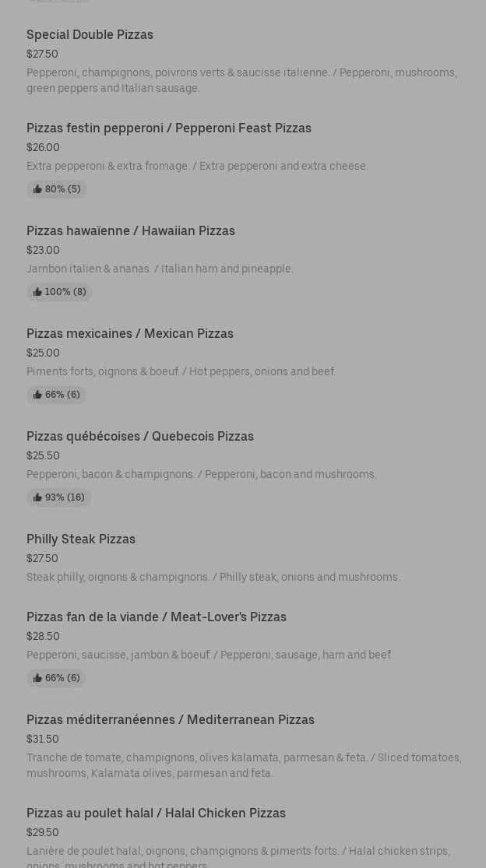Click thumbs-up icon on Quebecois Pizzas rating
This screenshot has height=868, width=486.
tap(37, 497)
